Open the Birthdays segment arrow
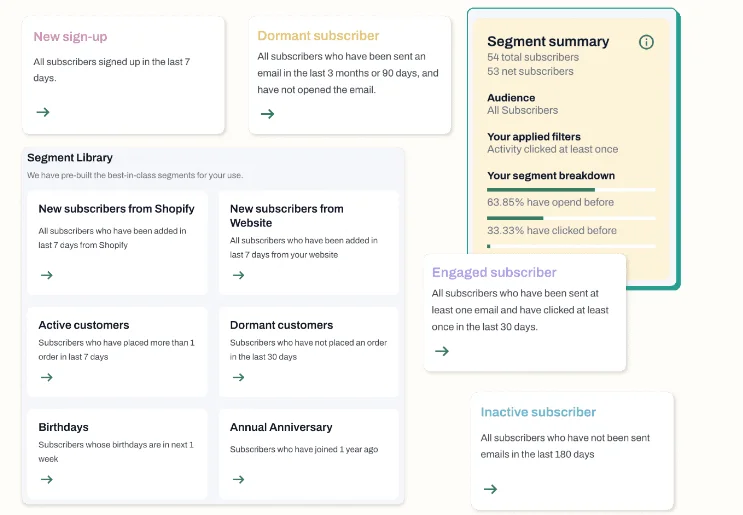Viewport: 743px width, 515px height. (46, 479)
